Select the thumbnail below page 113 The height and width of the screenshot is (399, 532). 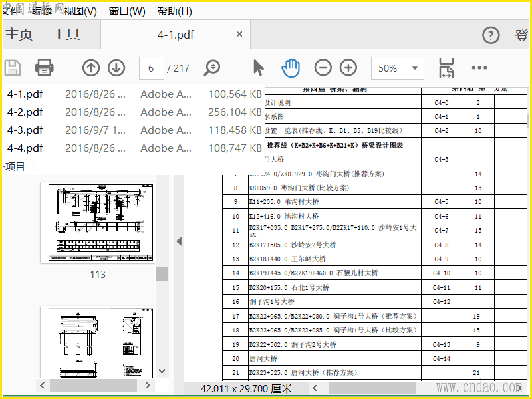(98, 342)
